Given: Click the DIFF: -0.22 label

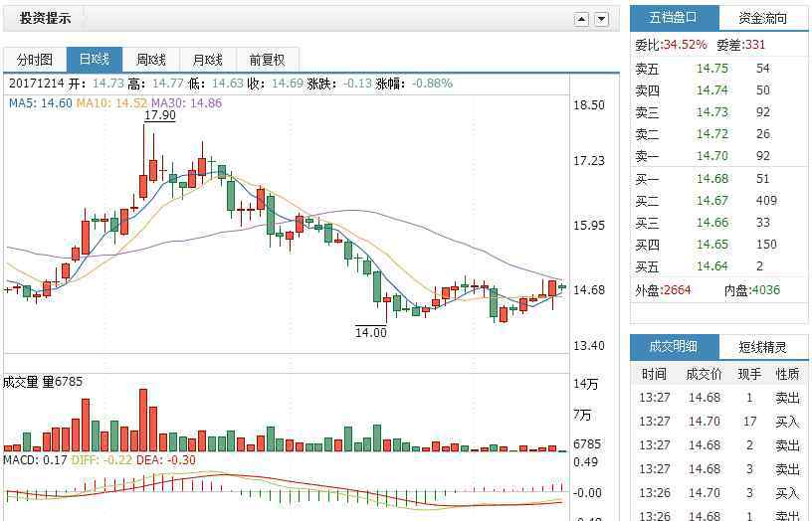Looking at the screenshot, I should click(x=102, y=460).
